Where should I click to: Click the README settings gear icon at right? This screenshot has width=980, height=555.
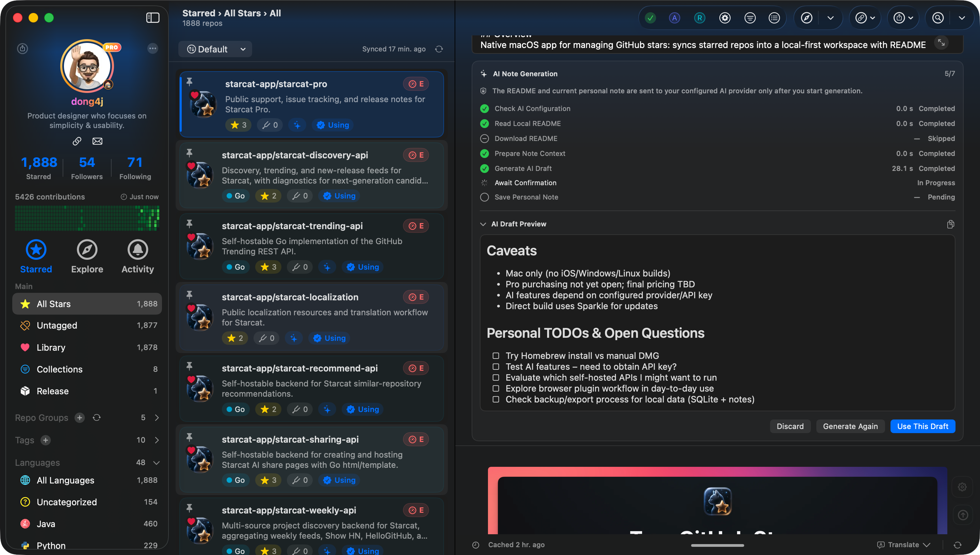coord(963,487)
